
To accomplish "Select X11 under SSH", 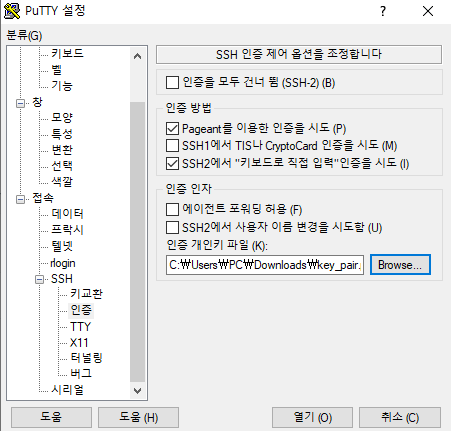I will pyautogui.click(x=79, y=342).
